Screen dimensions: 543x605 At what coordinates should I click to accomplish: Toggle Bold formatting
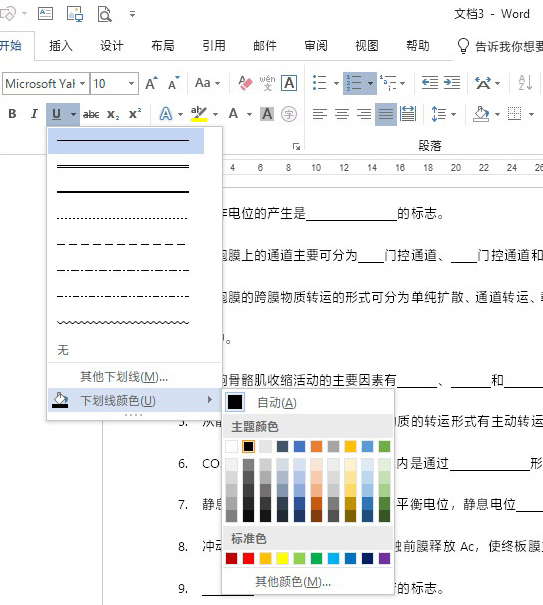[x=12, y=114]
